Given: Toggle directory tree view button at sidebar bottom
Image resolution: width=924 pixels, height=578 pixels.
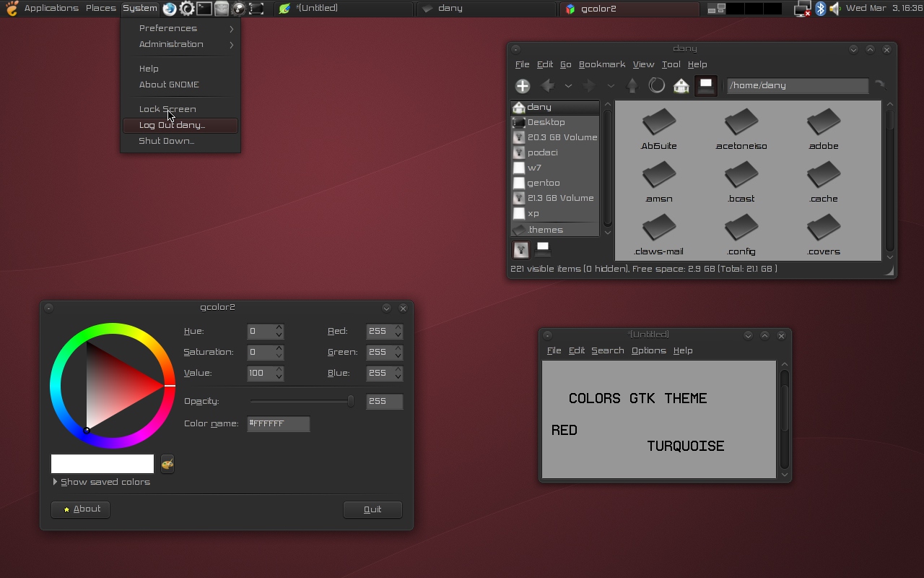Looking at the screenshot, I should click(x=543, y=249).
